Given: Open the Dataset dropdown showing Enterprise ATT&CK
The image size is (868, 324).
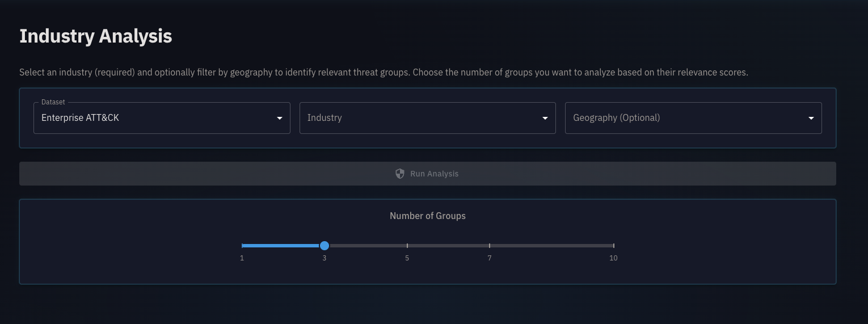Looking at the screenshot, I should [x=162, y=118].
